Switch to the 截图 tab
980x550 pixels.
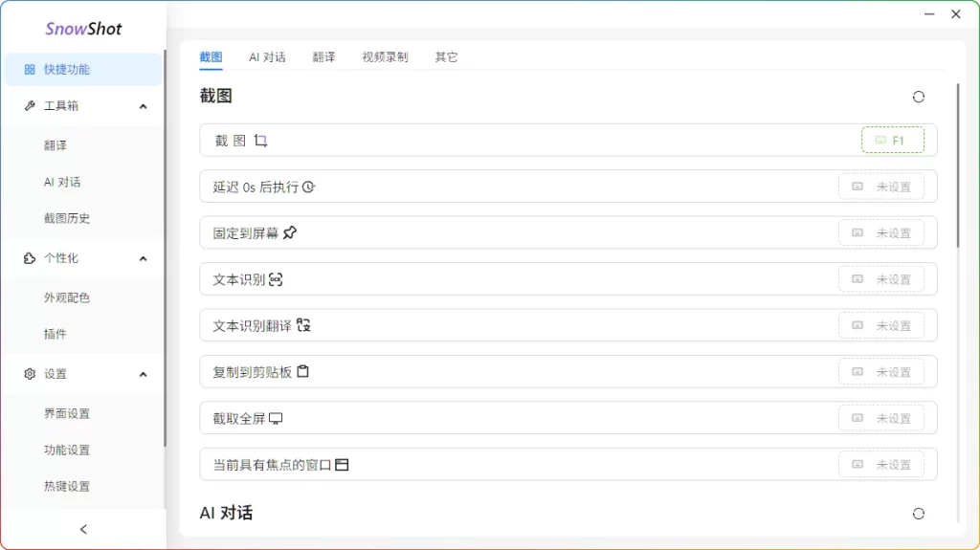pyautogui.click(x=211, y=56)
